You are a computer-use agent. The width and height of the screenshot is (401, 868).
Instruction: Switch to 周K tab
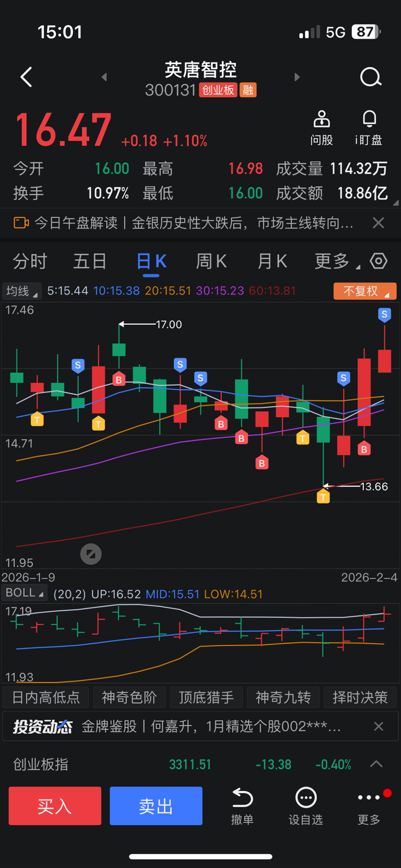pyautogui.click(x=211, y=261)
